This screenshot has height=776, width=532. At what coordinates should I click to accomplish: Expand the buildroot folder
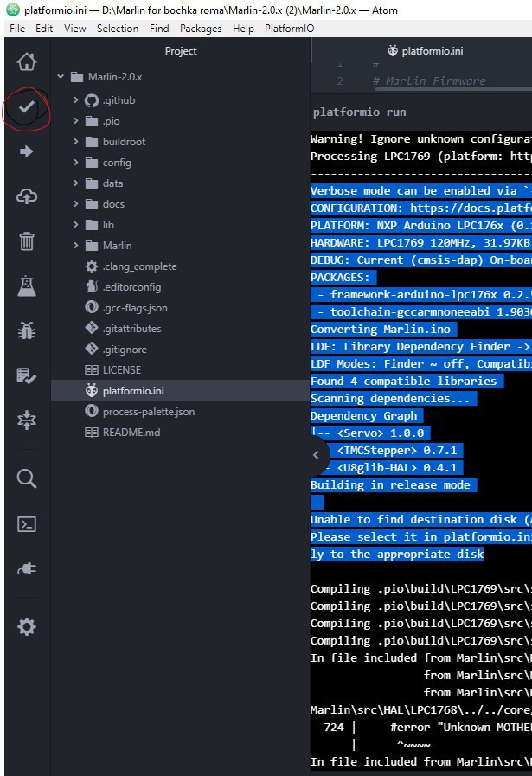tap(76, 142)
